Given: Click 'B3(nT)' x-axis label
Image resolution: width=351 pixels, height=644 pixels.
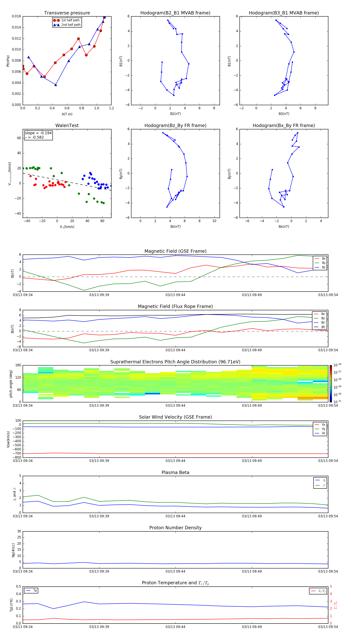Looking at the screenshot, I should pos(284,114).
